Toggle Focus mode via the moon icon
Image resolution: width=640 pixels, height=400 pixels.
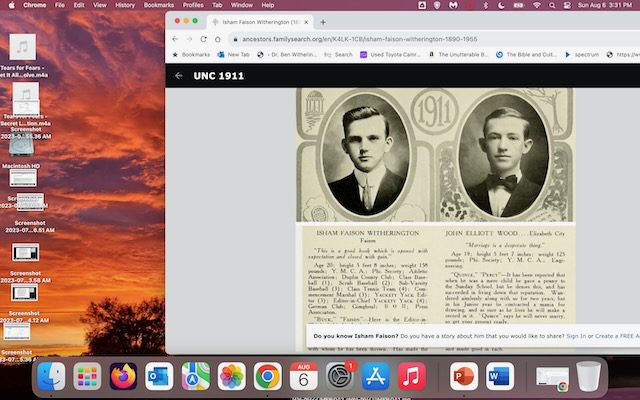click(x=501, y=5)
